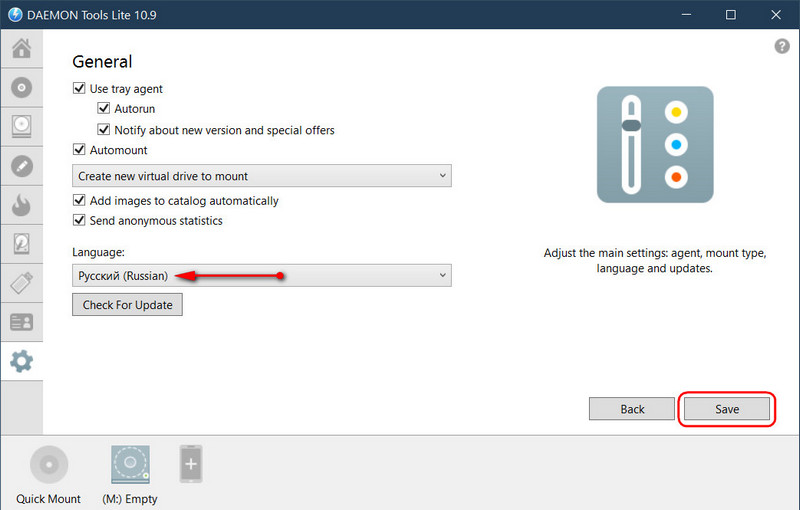
Task: Click the add mobile device plus icon
Action: point(191,464)
